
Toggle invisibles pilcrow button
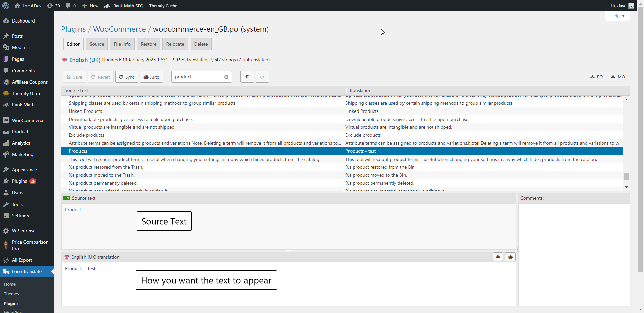[x=247, y=77]
